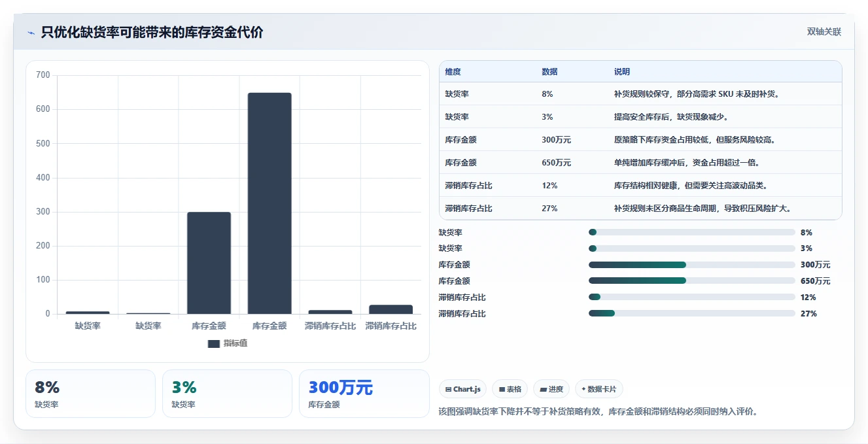Click the 650万元 progress bar

coord(692,281)
